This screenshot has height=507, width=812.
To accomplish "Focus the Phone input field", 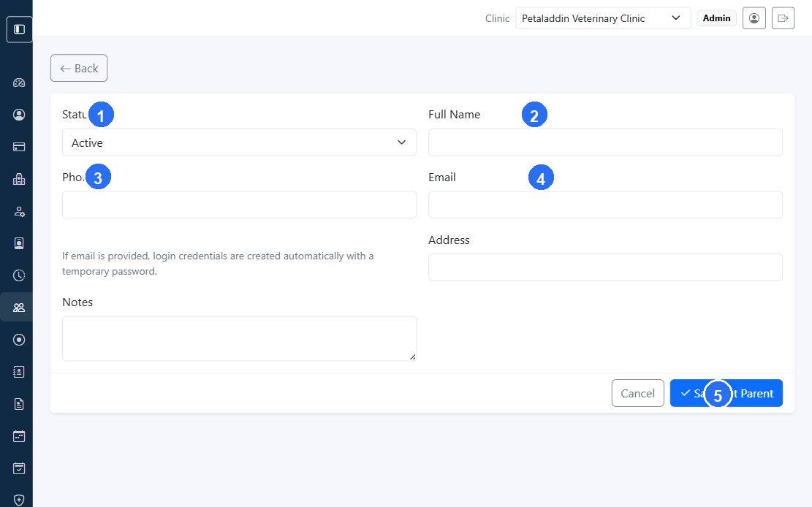I will tap(239, 205).
